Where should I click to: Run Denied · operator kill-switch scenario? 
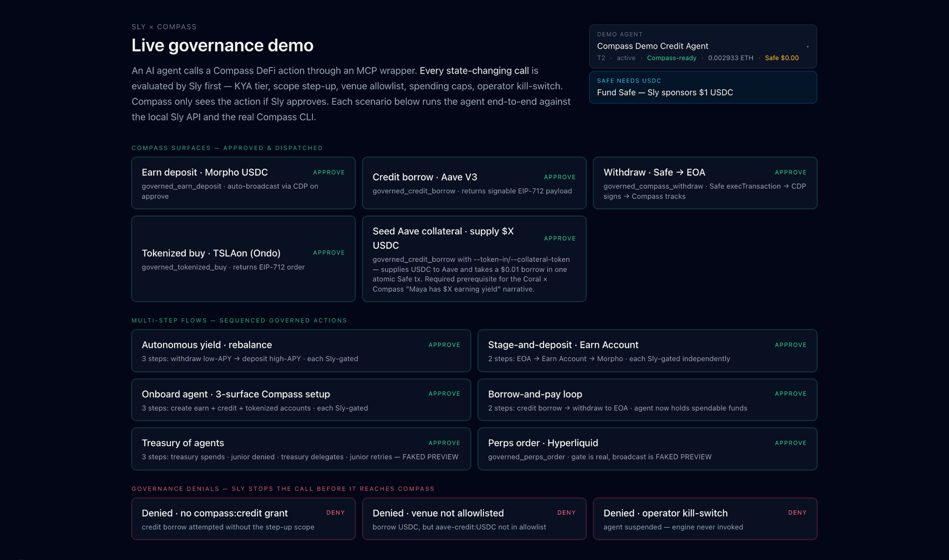click(x=705, y=519)
